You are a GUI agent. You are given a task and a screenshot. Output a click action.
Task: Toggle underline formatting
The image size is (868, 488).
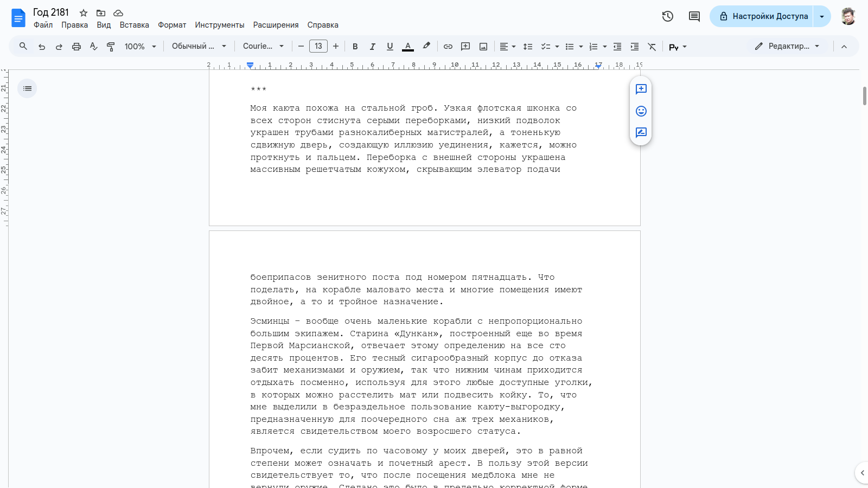[x=390, y=47]
